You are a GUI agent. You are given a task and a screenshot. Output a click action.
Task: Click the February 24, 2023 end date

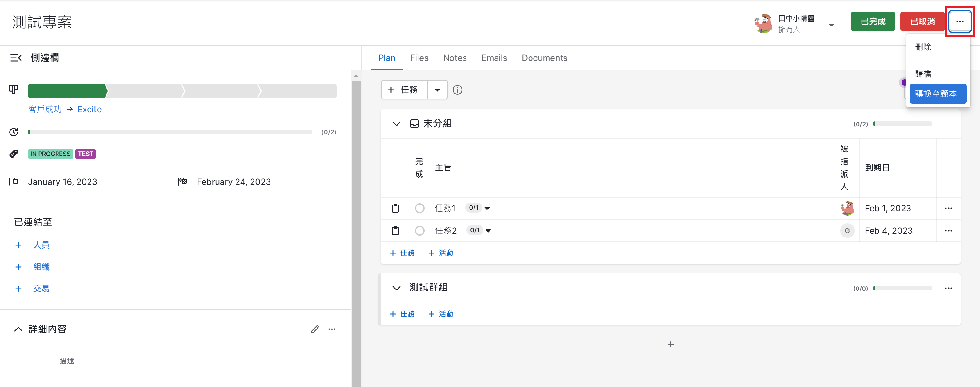234,182
